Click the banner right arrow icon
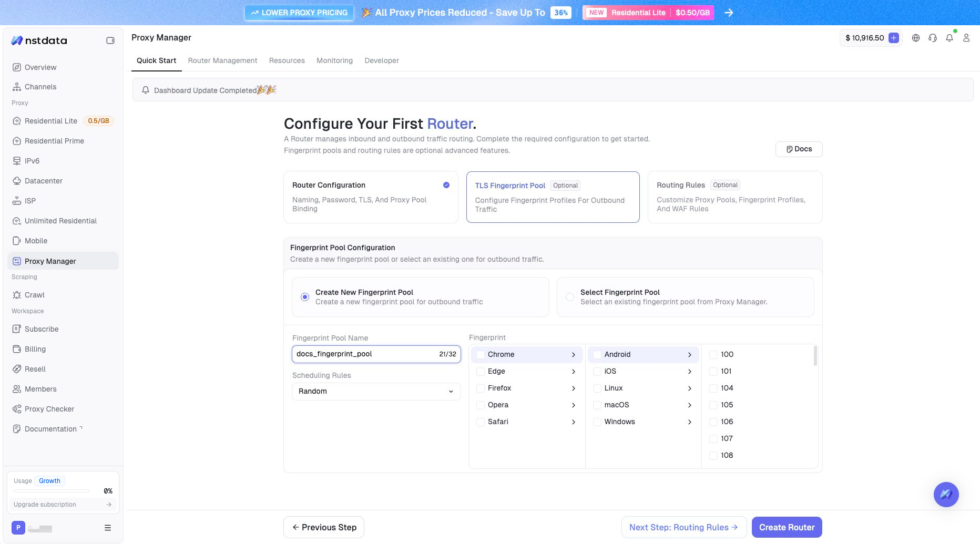Screen dimensions: 980x544 coord(729,13)
